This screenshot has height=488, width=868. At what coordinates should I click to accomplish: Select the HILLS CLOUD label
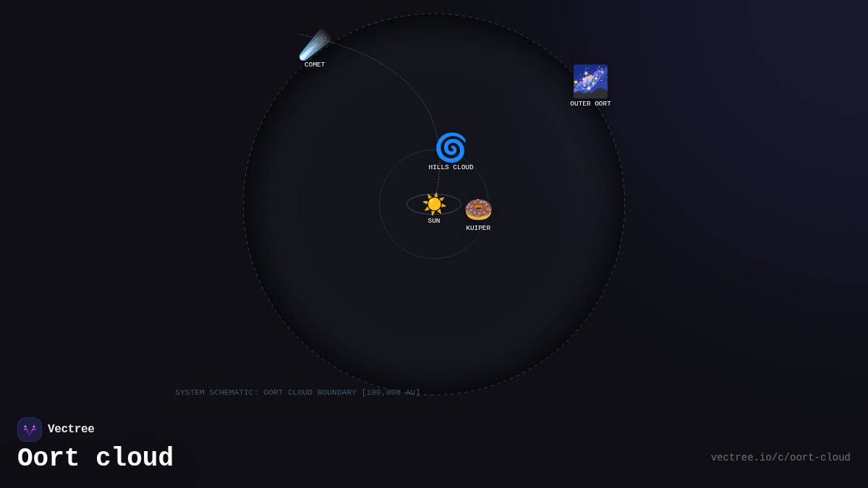451,167
